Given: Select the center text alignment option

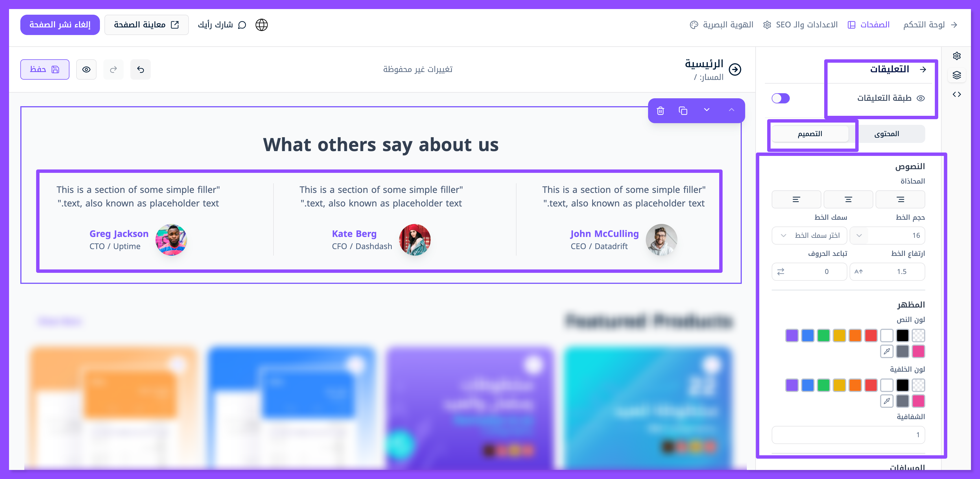Looking at the screenshot, I should [x=848, y=199].
